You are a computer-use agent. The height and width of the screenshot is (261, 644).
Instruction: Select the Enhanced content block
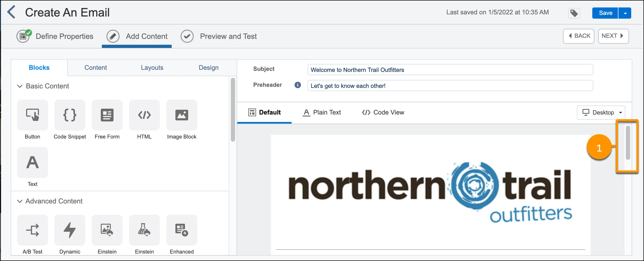pyautogui.click(x=182, y=230)
